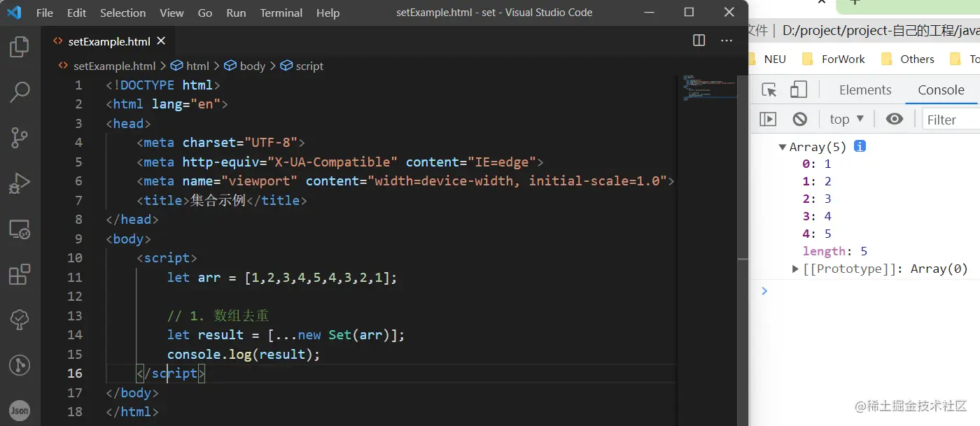
Task: Click the 'console.log(result);' code line
Action: tap(244, 354)
